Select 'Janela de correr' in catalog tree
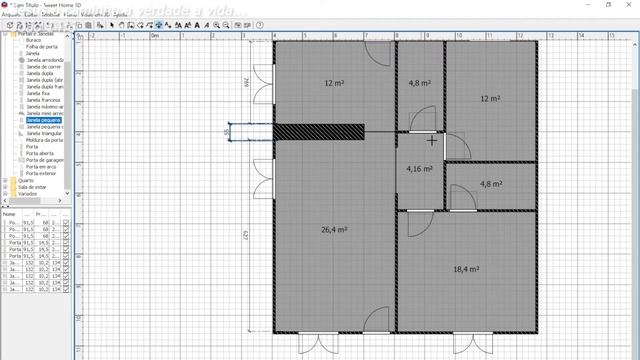 (x=44, y=67)
